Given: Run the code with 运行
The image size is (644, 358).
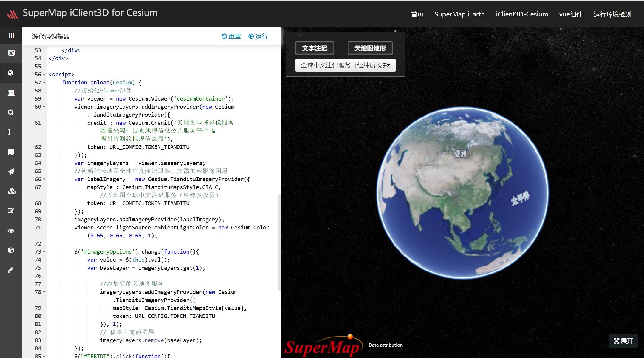Looking at the screenshot, I should pyautogui.click(x=258, y=36).
